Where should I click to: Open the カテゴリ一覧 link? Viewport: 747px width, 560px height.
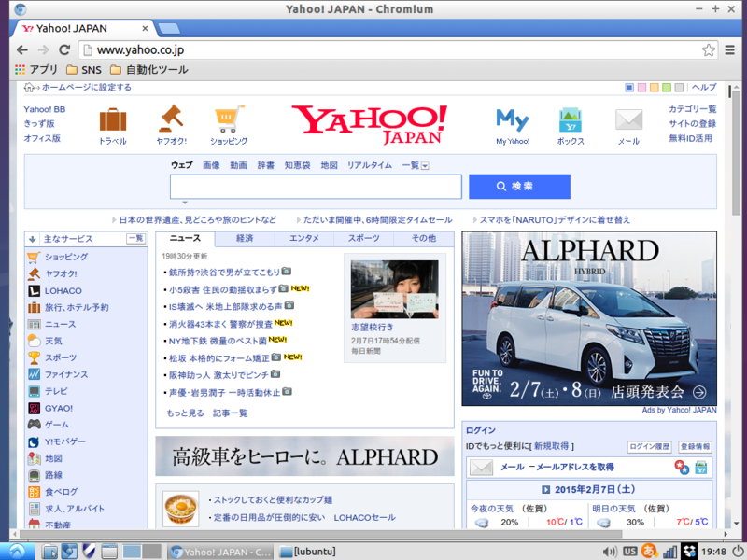692,109
